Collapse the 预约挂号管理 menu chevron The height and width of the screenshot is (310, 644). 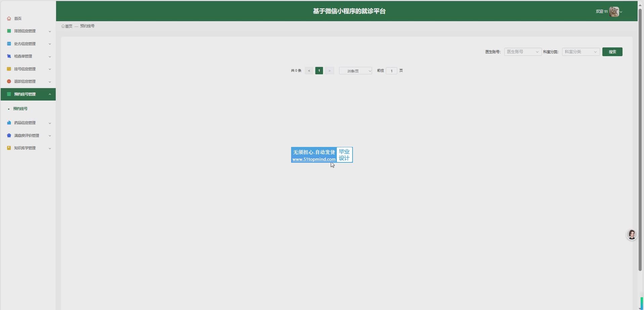click(50, 94)
